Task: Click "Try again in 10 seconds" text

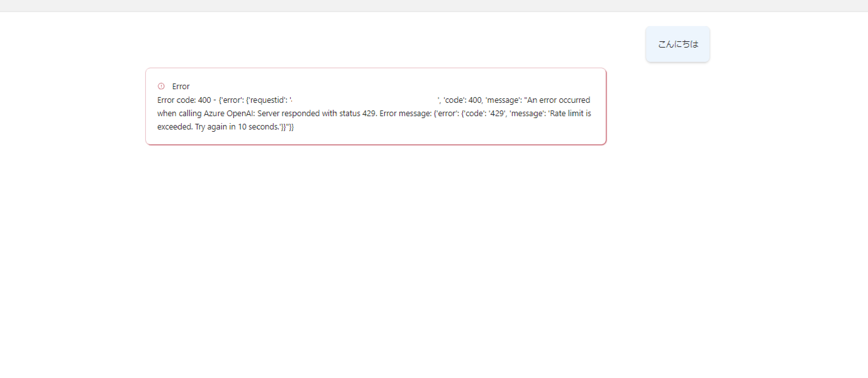Action: click(236, 127)
